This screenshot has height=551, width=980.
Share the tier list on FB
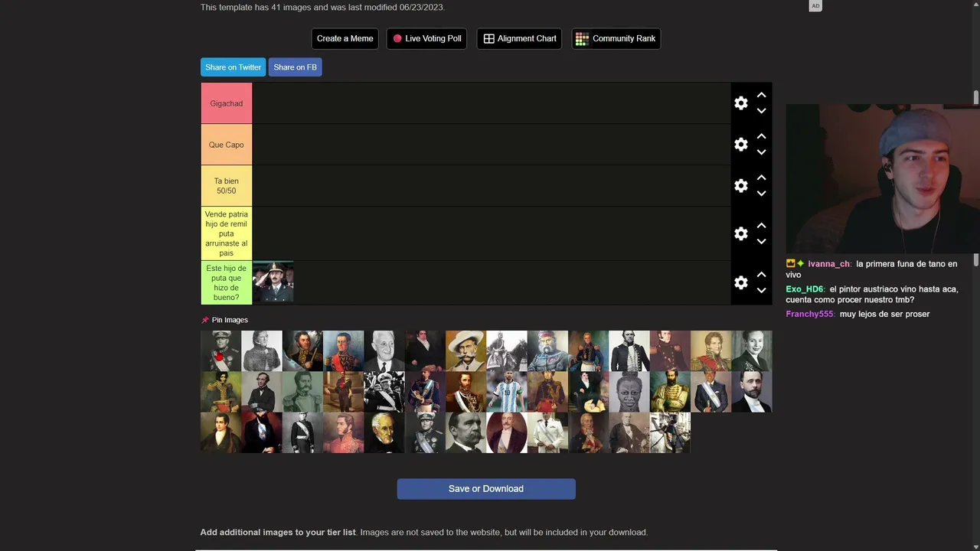(x=295, y=67)
